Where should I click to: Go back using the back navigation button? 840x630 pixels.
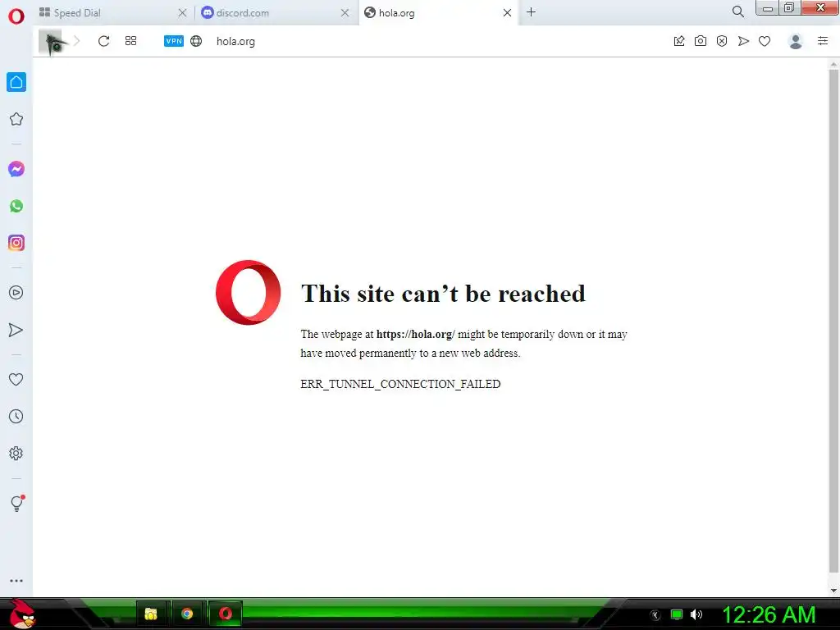point(53,41)
